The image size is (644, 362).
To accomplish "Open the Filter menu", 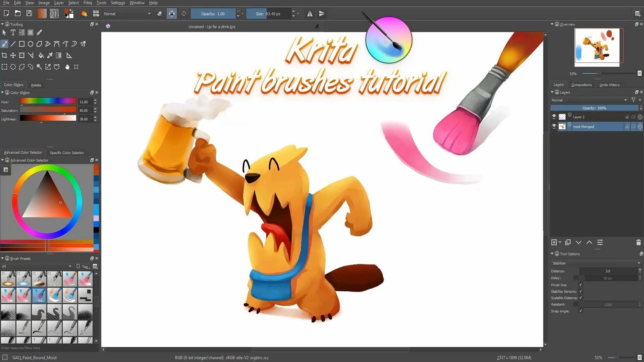I will 88,3.
